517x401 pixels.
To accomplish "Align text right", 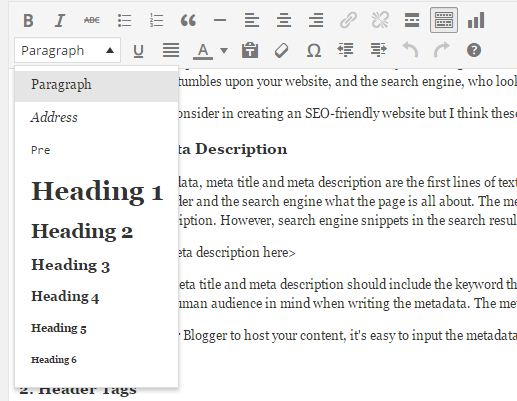I will [316, 21].
